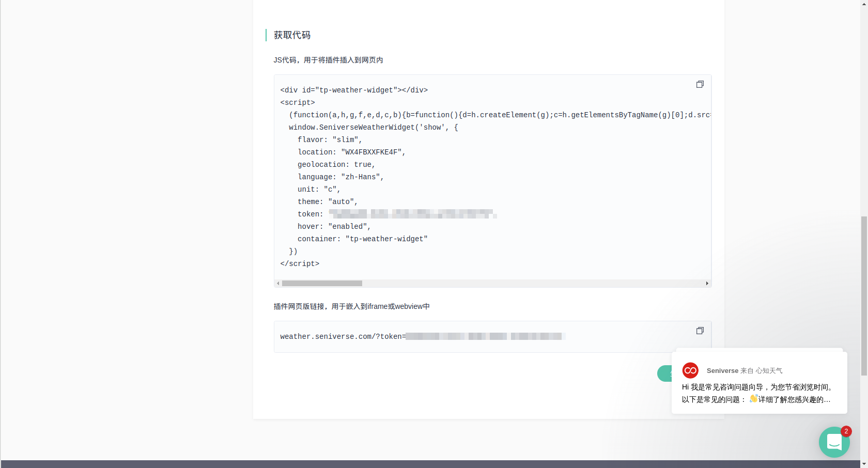Click the green button behind chat popup
The height and width of the screenshot is (468, 868).
(x=665, y=373)
